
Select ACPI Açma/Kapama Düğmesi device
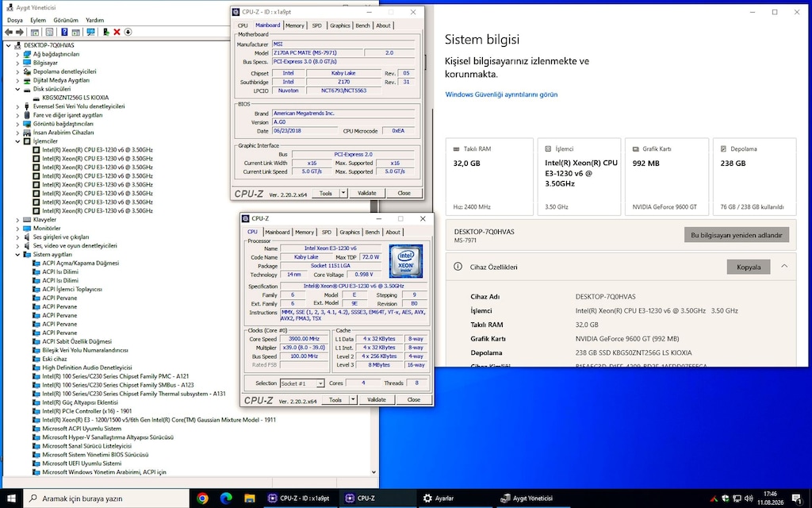(x=80, y=263)
